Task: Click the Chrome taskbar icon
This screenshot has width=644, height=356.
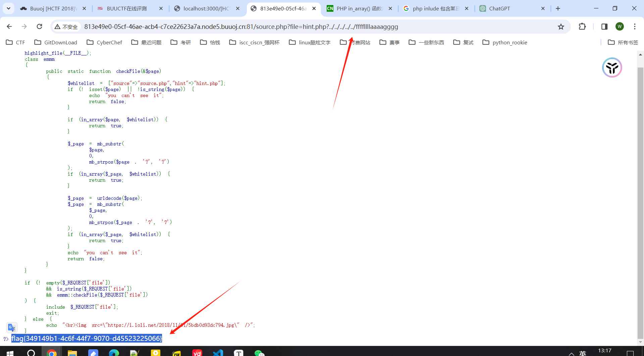Action: [x=52, y=353]
